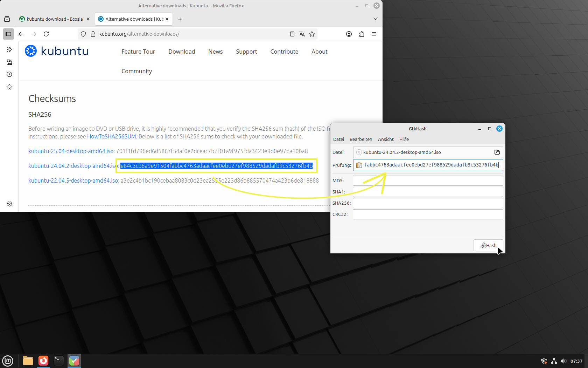Click the highlighted 24.04.2 SHA256 checksum

216,166
